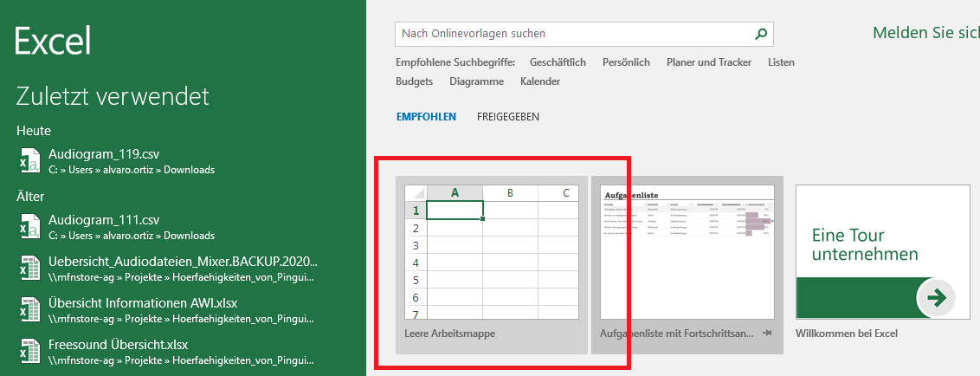Switch to the FREIGEGEBEN tab
The height and width of the screenshot is (376, 980).
[x=508, y=117]
